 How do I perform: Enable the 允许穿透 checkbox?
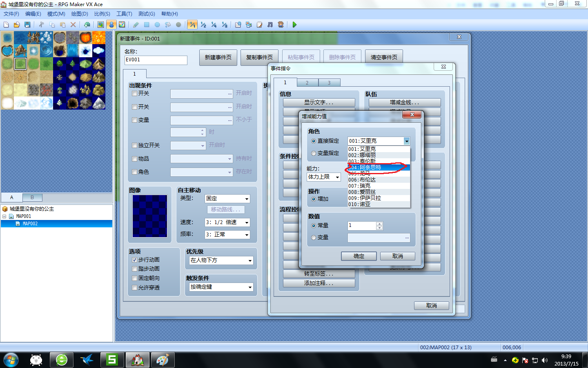pyautogui.click(x=134, y=288)
